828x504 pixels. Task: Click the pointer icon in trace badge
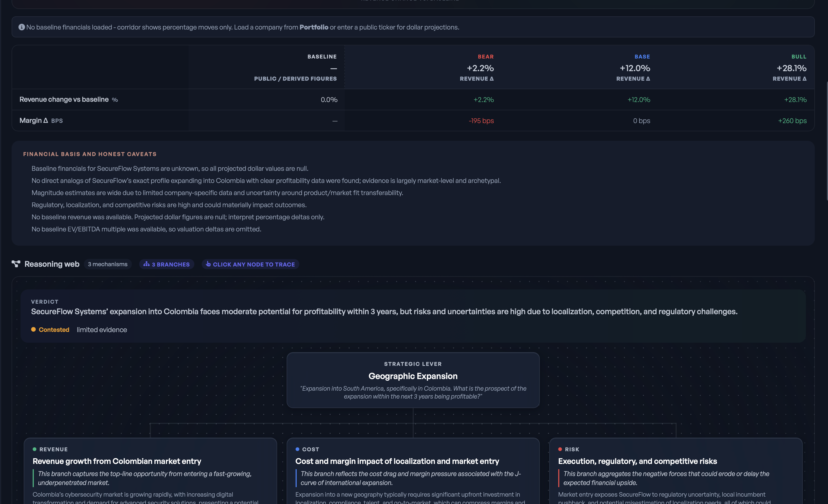pyautogui.click(x=208, y=264)
